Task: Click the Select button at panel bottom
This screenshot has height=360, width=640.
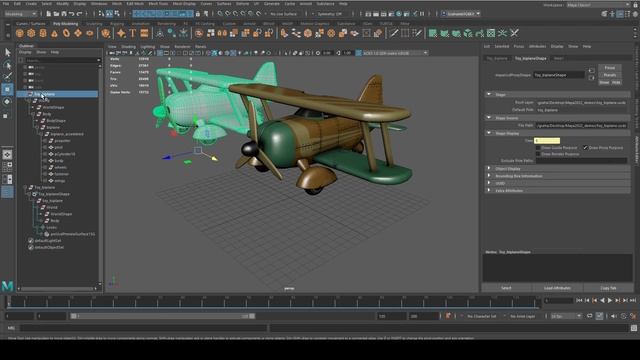Action: tap(506, 288)
